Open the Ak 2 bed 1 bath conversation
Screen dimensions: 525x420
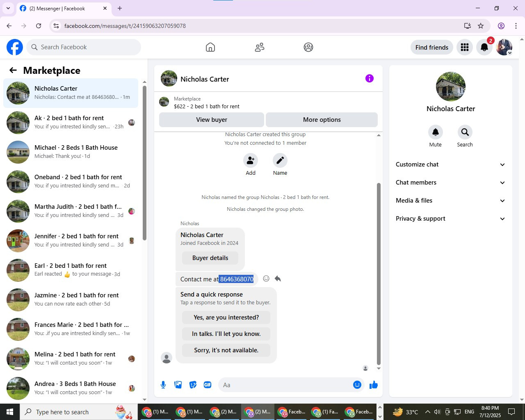(x=71, y=123)
